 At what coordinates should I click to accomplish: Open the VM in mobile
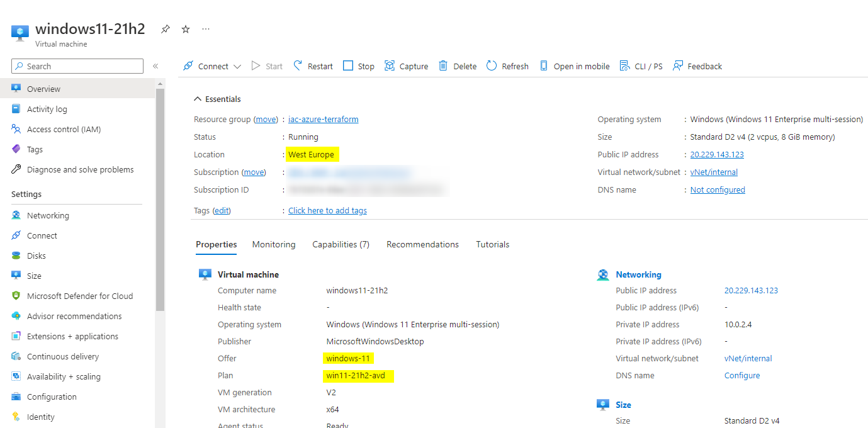pyautogui.click(x=574, y=66)
